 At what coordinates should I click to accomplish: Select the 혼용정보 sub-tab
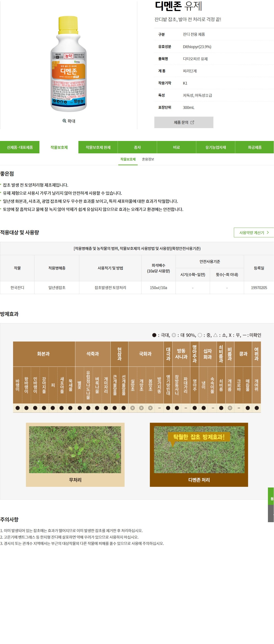coord(148,159)
